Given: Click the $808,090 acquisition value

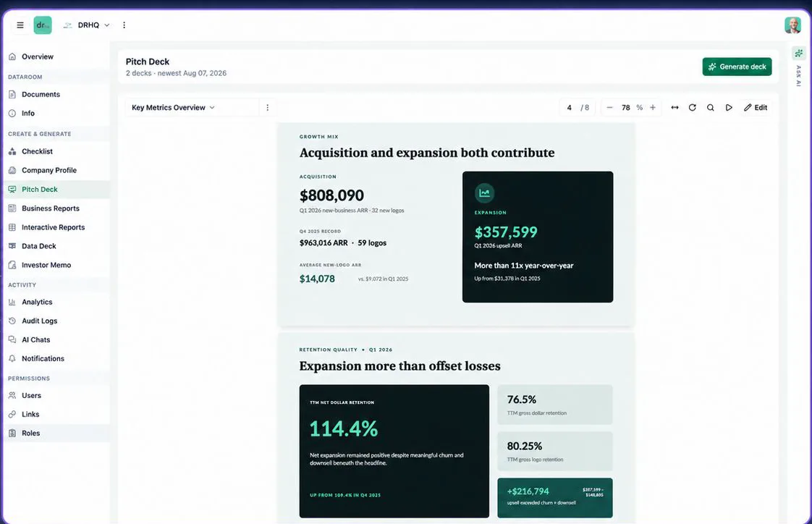Looking at the screenshot, I should (331, 195).
